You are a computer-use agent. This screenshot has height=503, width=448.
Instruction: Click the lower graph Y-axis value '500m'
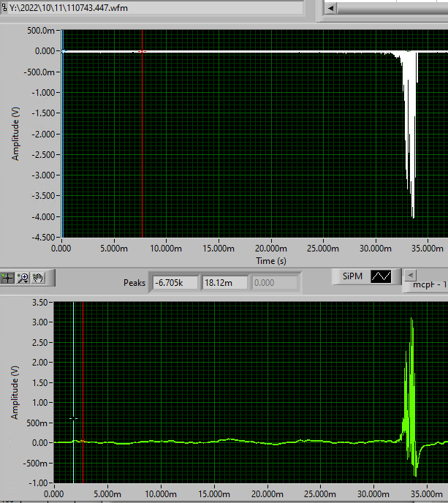pos(37,423)
